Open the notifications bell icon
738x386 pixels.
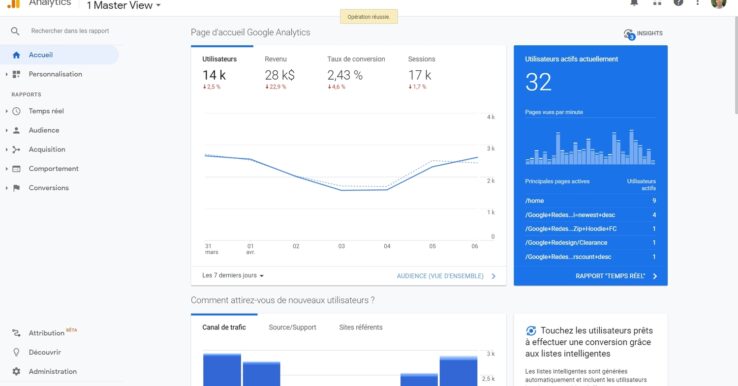pos(634,3)
